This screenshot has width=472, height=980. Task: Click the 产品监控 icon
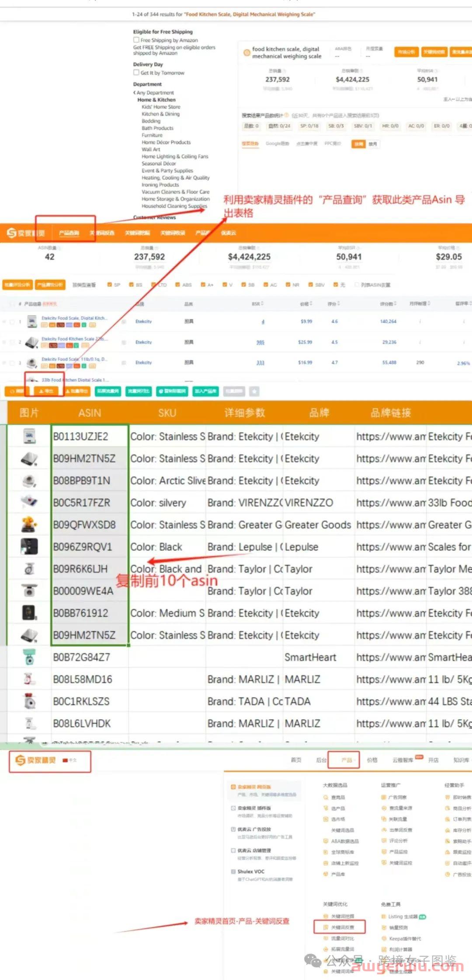[384, 851]
